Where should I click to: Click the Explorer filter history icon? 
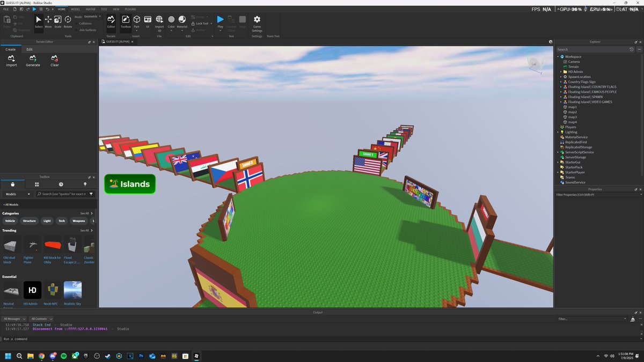[x=631, y=49]
